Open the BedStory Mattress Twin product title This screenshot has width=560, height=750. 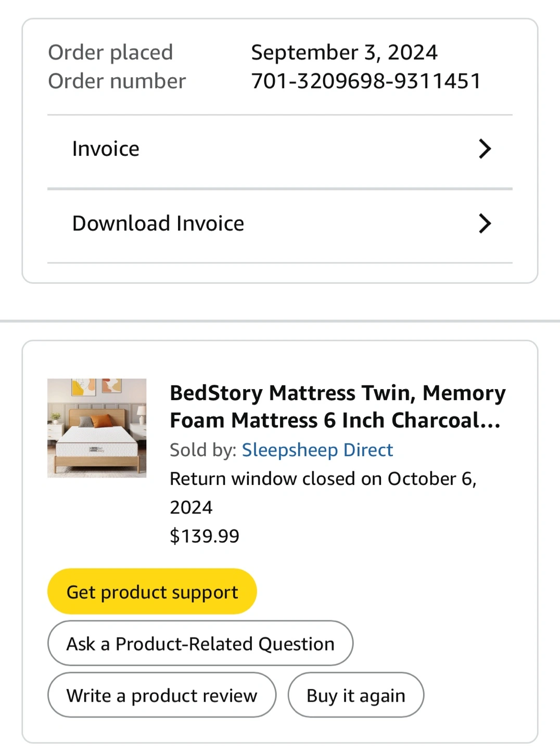click(337, 406)
